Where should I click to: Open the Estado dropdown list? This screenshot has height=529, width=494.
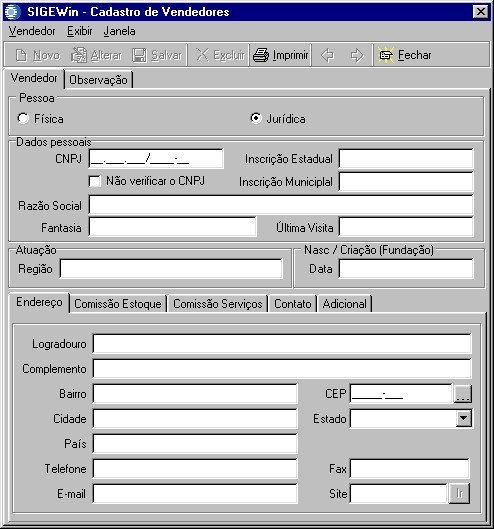click(x=464, y=419)
